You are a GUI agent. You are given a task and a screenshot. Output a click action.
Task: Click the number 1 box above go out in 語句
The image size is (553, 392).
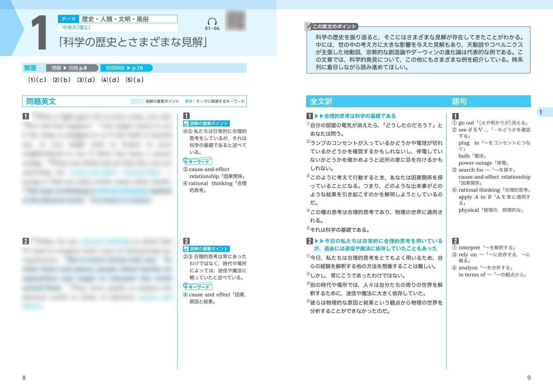(455, 116)
